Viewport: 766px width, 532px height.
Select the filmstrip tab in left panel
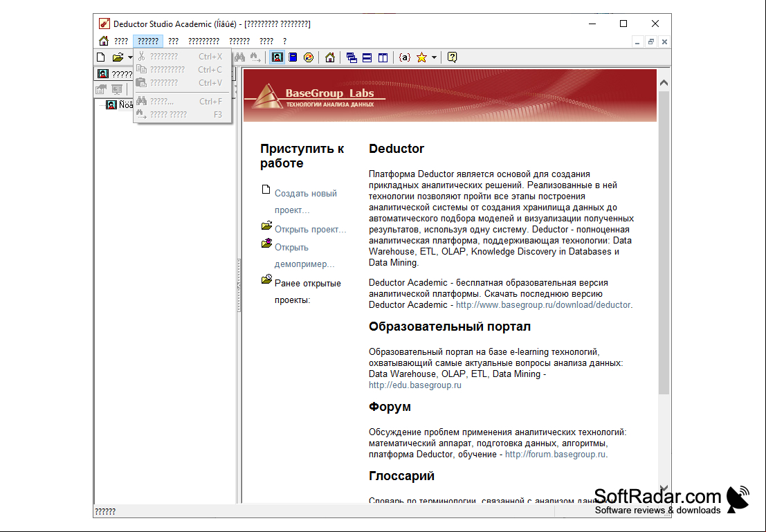tap(114, 74)
